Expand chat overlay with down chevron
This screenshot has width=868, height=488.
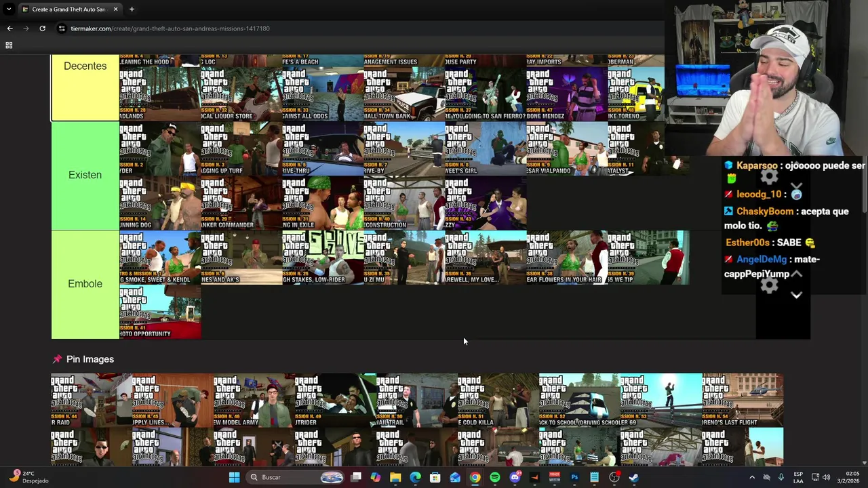[x=797, y=296]
